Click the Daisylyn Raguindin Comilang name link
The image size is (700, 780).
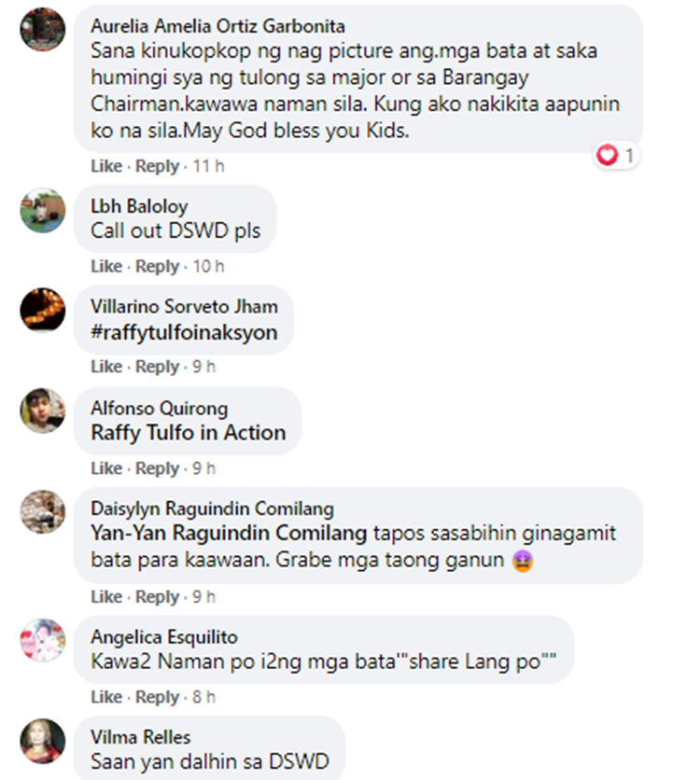click(x=213, y=508)
